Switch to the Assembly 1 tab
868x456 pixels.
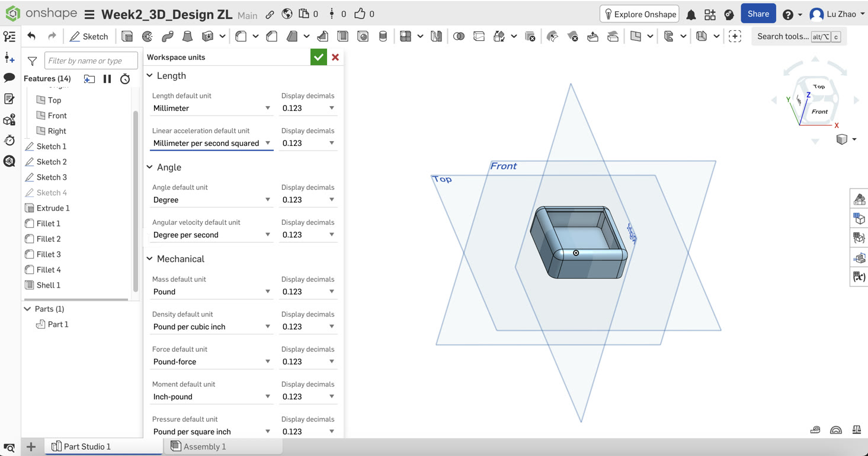click(223, 447)
